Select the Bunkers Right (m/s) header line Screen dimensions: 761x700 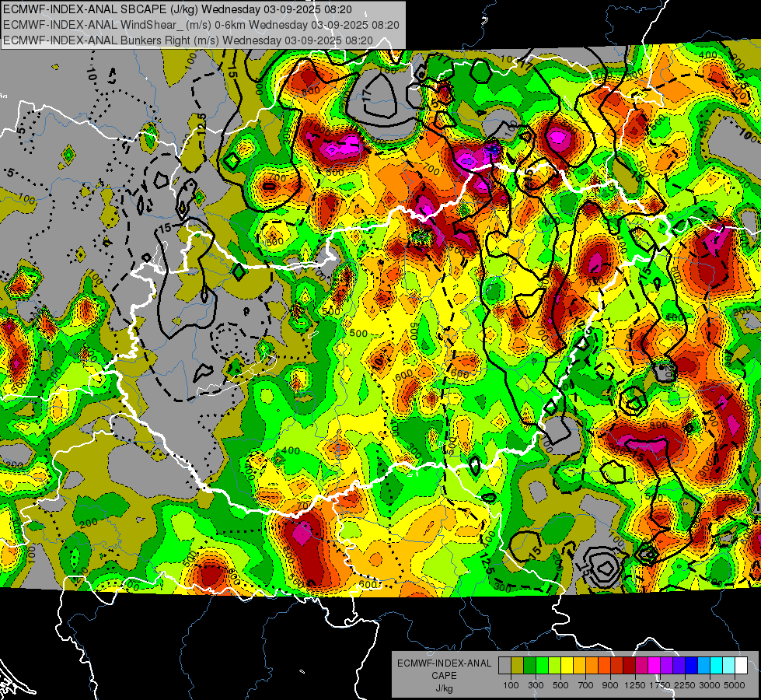188,40
